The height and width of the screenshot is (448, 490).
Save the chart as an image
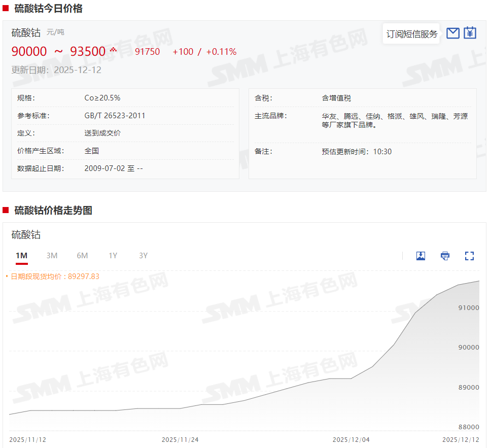pos(421,256)
